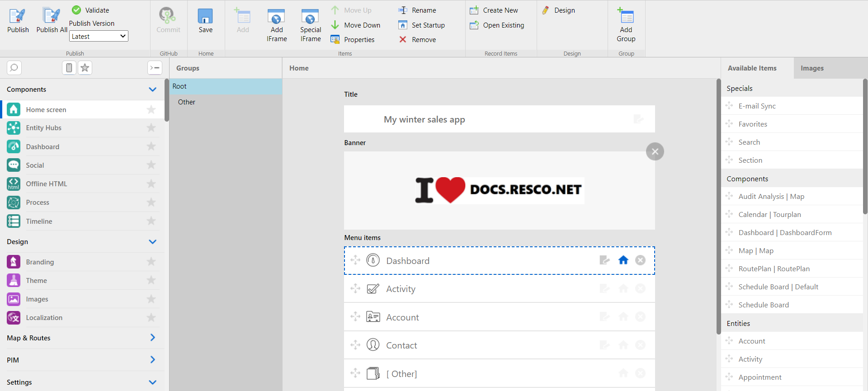This screenshot has height=391, width=868.
Task: Click the Save icon
Action: click(205, 17)
